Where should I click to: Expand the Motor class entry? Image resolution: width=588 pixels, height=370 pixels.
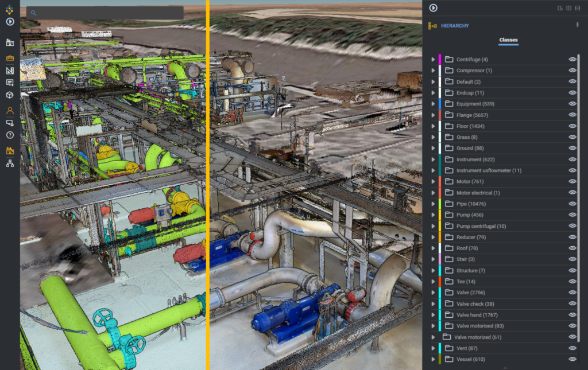(x=433, y=181)
